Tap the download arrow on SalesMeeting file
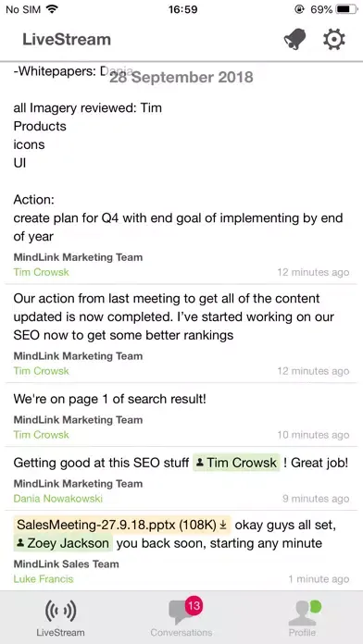363x644 pixels. [x=223, y=525]
